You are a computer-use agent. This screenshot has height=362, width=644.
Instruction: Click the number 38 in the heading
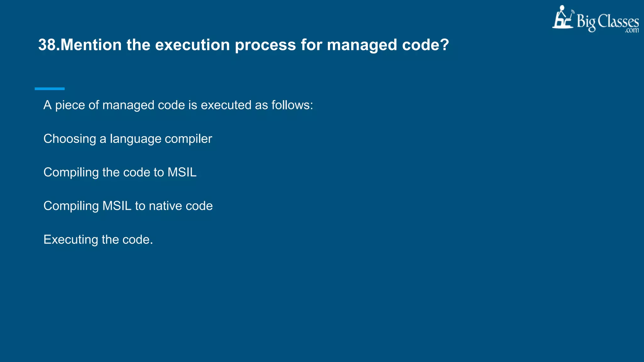point(47,45)
